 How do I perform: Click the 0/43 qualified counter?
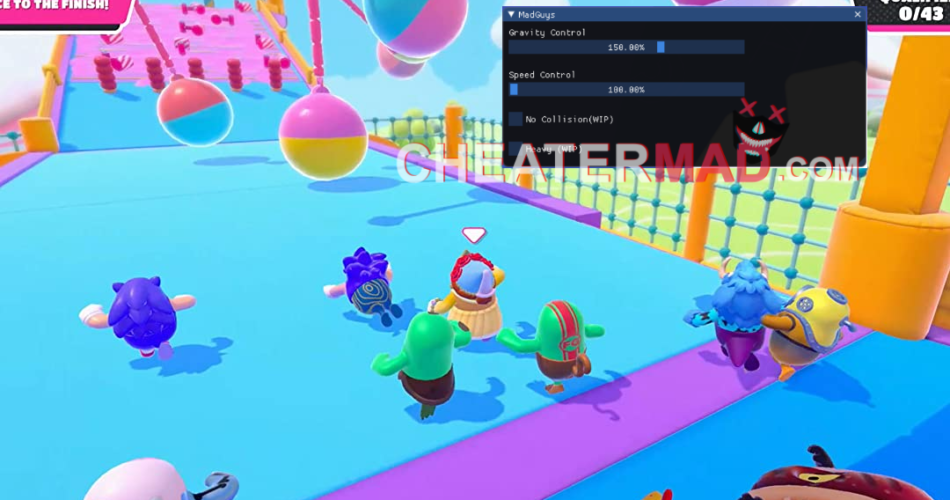pyautogui.click(x=921, y=14)
